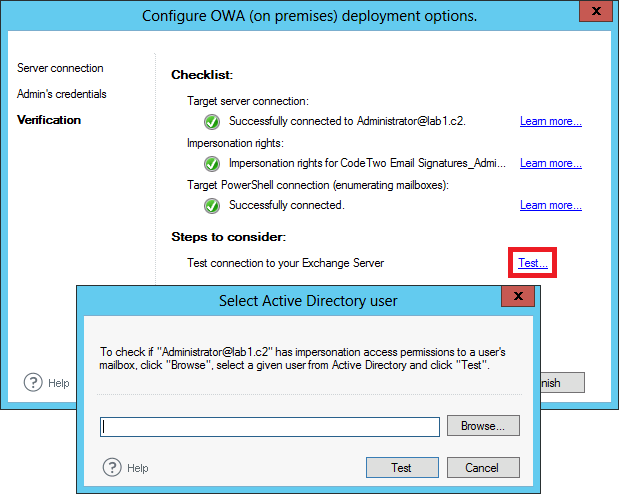This screenshot has width=619, height=494.
Task: Click green check icon for impersonation rights
Action: click(x=212, y=163)
